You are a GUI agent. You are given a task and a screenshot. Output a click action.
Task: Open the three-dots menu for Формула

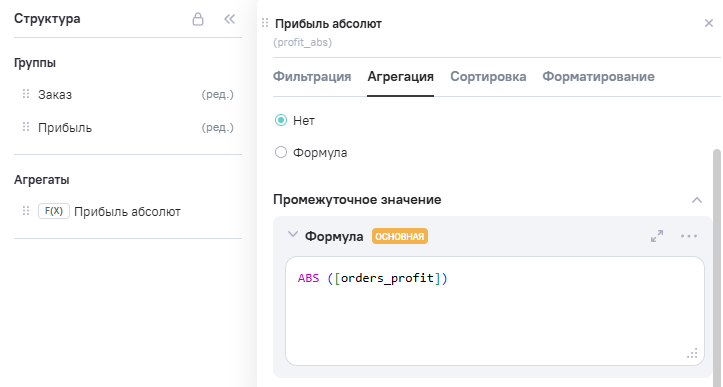click(689, 236)
